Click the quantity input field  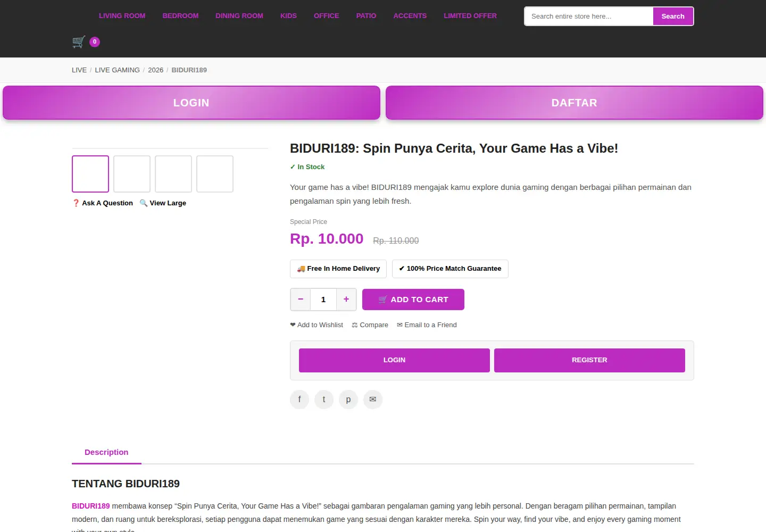[x=323, y=300]
